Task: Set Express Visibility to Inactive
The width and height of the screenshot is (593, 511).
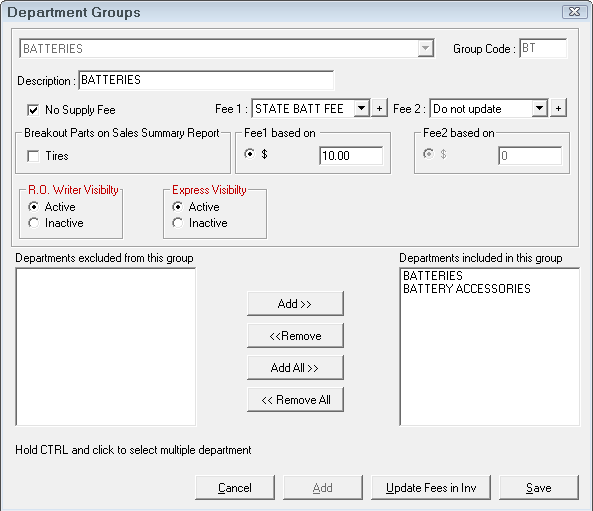Action: (x=178, y=223)
